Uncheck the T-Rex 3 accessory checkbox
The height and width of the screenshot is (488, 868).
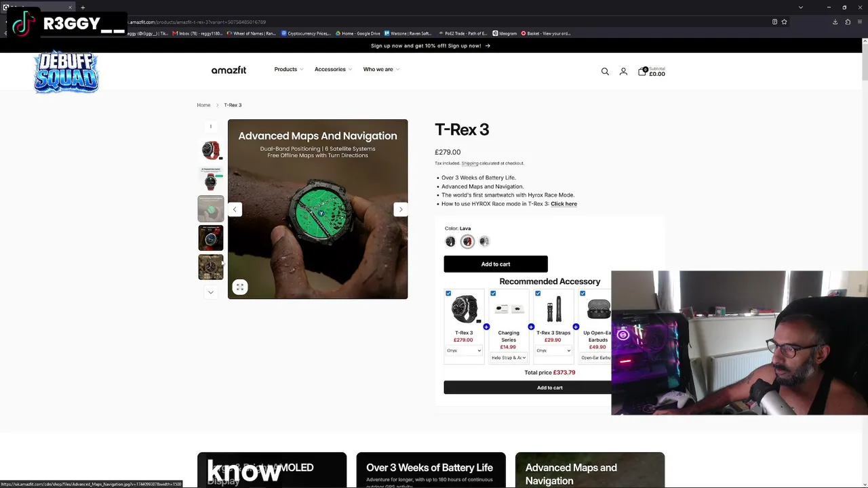[448, 293]
